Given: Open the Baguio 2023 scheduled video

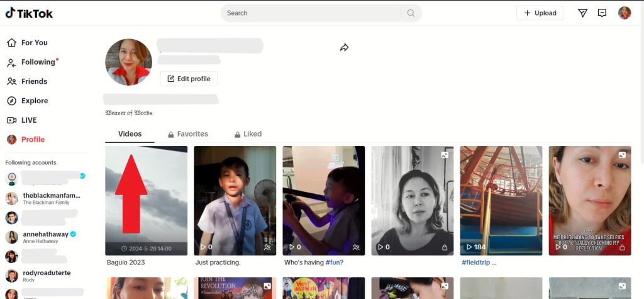Looking at the screenshot, I should [146, 201].
